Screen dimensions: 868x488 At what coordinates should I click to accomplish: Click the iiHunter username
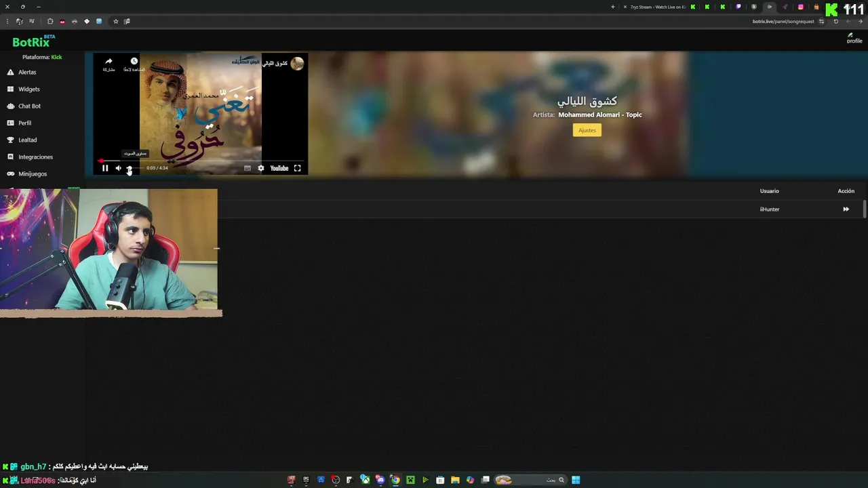770,209
